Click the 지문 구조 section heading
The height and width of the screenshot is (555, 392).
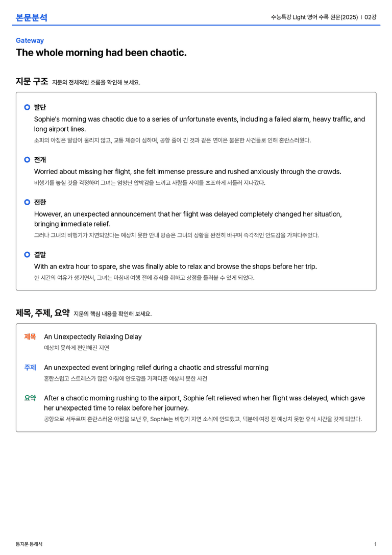pyautogui.click(x=32, y=81)
